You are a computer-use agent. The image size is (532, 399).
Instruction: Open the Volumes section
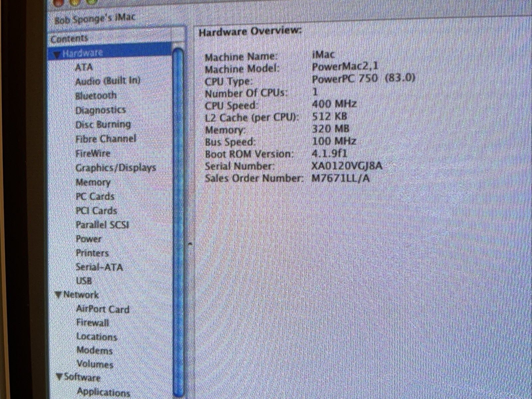pyautogui.click(x=95, y=364)
